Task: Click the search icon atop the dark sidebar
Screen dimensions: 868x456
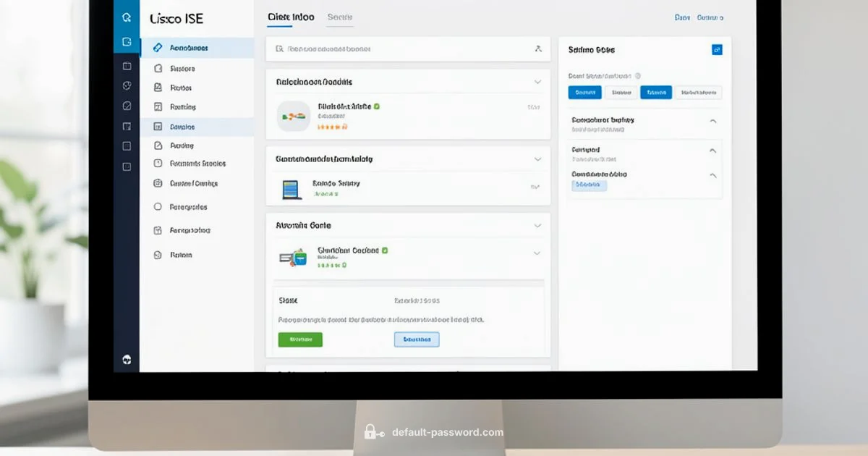Action: click(127, 17)
